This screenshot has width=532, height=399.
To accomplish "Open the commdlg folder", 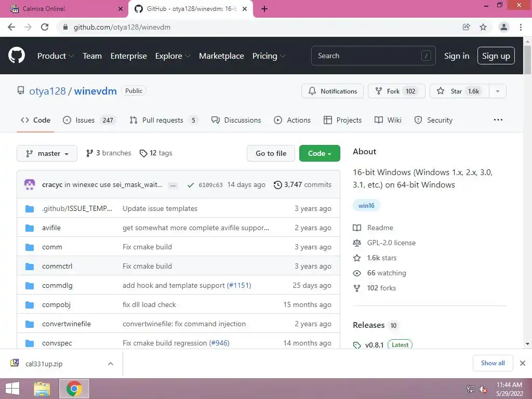I will pyautogui.click(x=57, y=285).
